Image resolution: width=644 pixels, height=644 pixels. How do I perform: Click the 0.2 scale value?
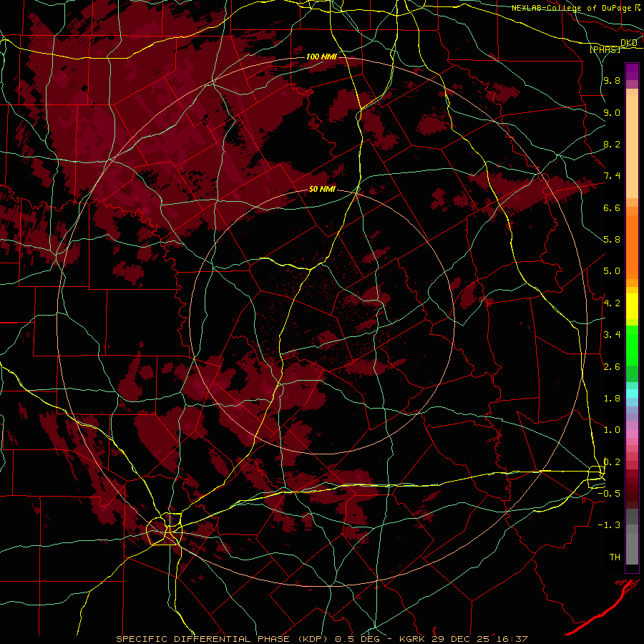[x=612, y=462]
